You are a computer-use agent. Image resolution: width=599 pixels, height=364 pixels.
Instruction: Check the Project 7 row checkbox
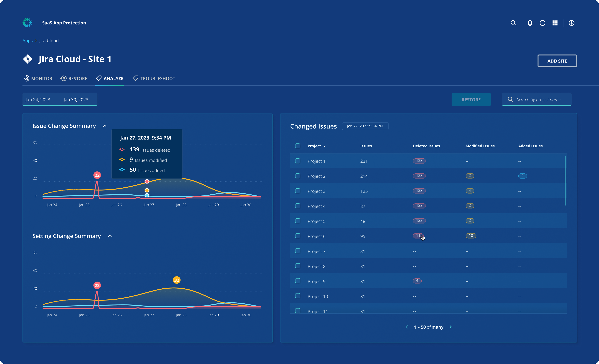click(x=298, y=251)
